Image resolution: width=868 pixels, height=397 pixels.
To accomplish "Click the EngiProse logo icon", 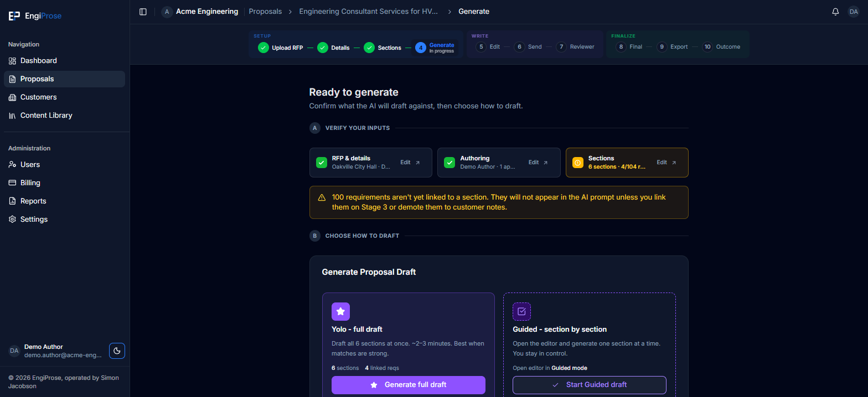I will click(x=14, y=16).
